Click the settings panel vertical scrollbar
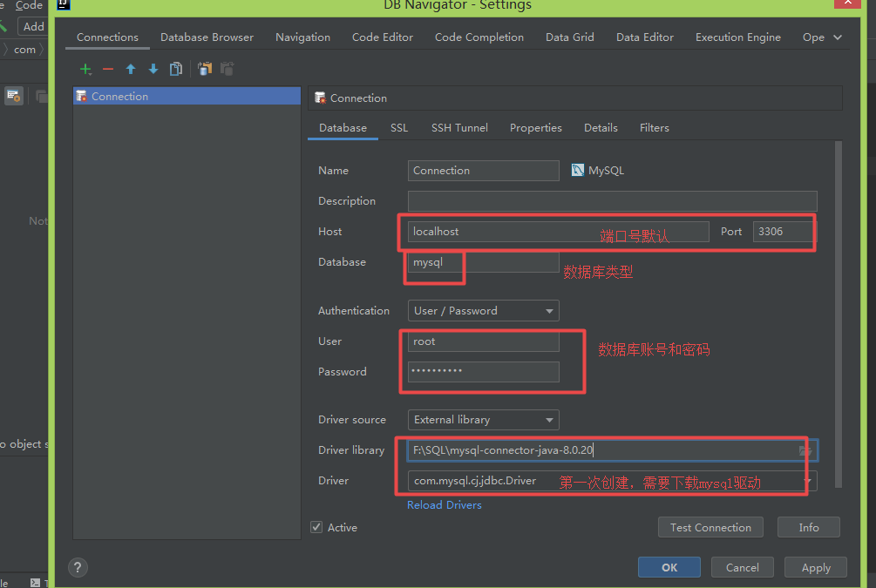 tap(838, 315)
